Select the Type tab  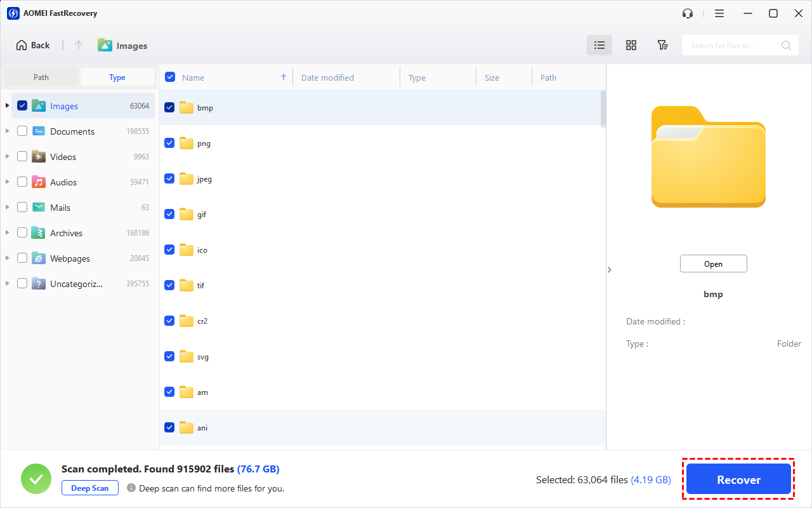pyautogui.click(x=117, y=77)
